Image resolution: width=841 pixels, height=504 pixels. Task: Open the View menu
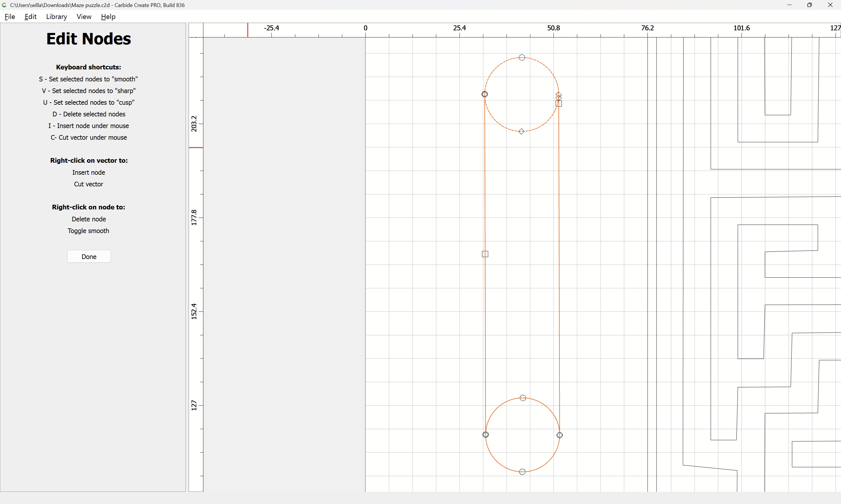pyautogui.click(x=84, y=17)
